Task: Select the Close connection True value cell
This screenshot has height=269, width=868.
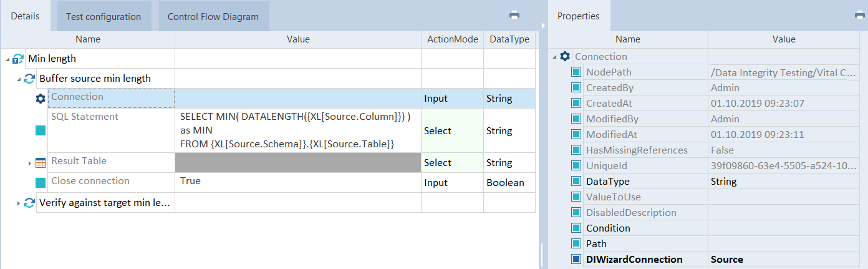Action: (x=297, y=182)
